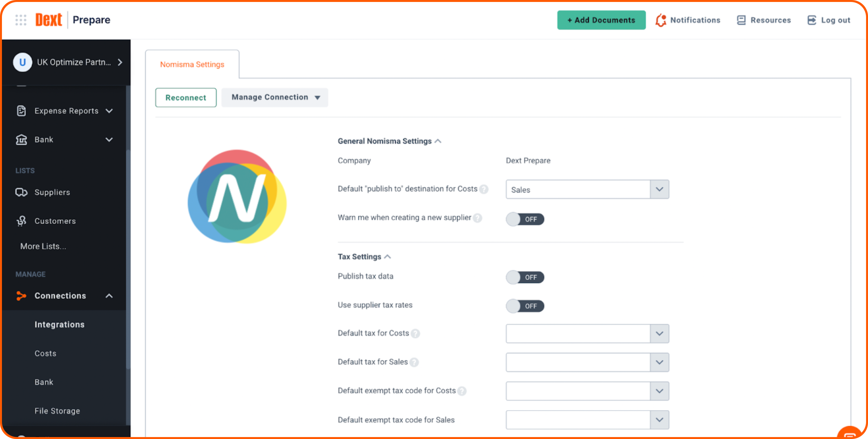
Task: Click the Add Documents button
Action: (601, 20)
